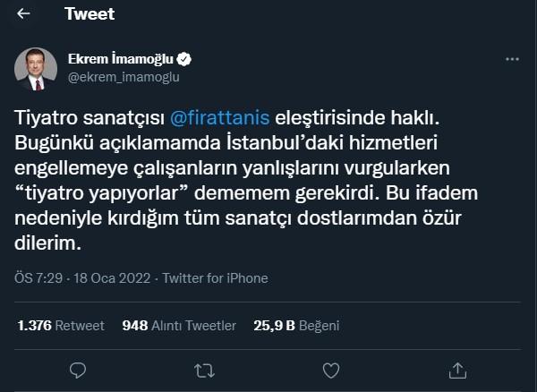537x392 pixels.
Task: Open the Ekrem İmamoğlu display name
Action: click(121, 60)
